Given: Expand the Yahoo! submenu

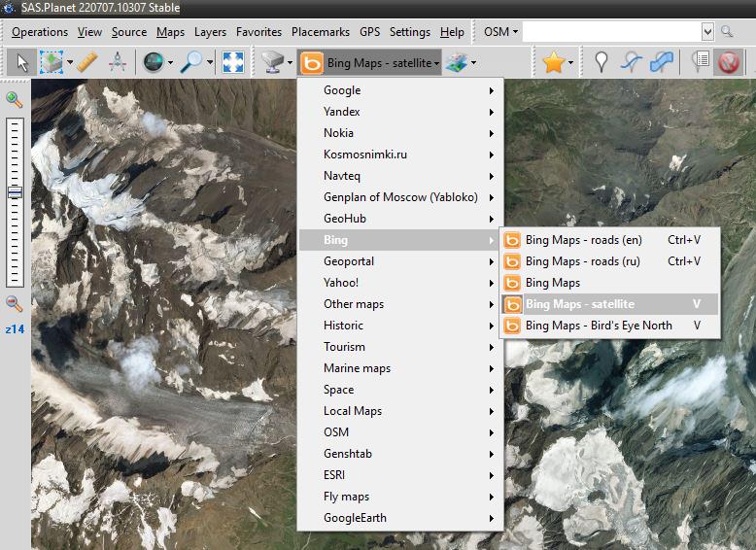Looking at the screenshot, I should pyautogui.click(x=400, y=283).
